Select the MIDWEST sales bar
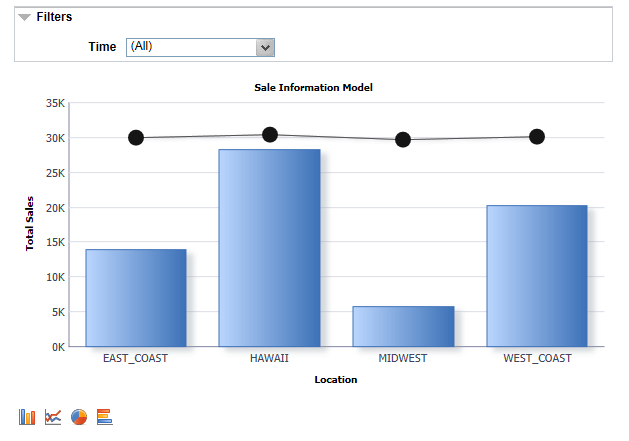Viewport: 629px width, 441px height. [x=404, y=326]
